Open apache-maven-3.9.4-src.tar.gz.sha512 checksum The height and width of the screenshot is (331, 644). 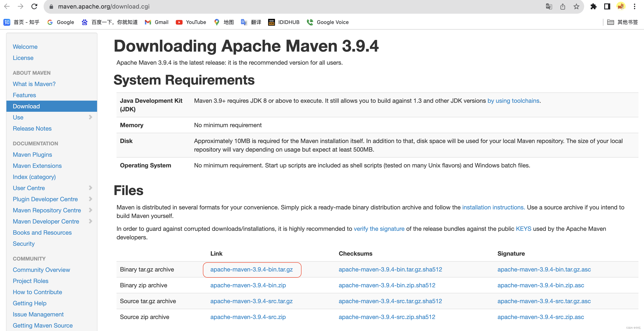(390, 301)
